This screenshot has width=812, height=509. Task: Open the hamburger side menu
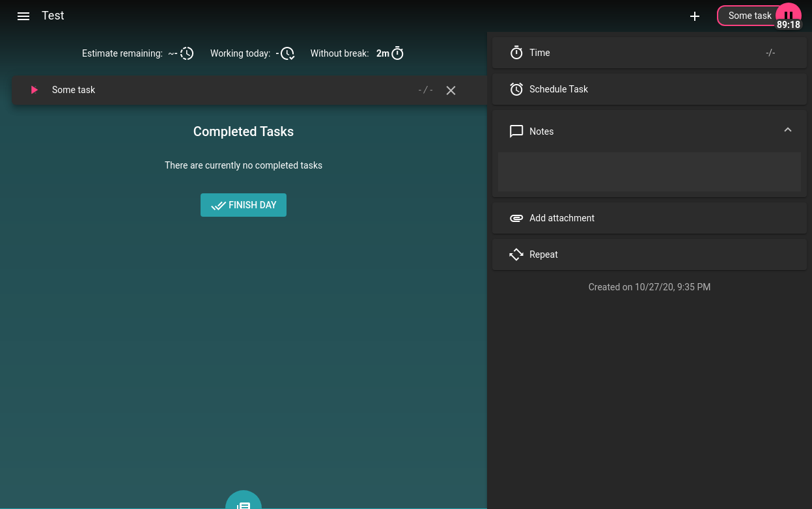coord(23,16)
